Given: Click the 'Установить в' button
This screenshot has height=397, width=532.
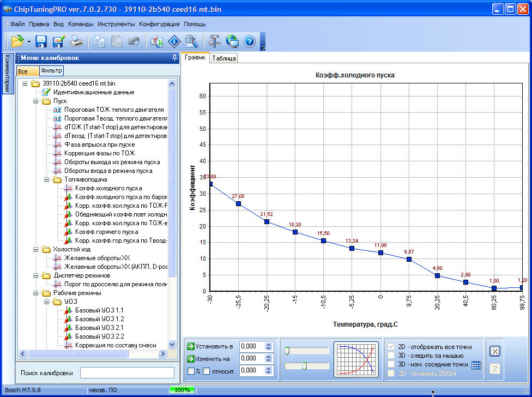Looking at the screenshot, I should (210, 346).
